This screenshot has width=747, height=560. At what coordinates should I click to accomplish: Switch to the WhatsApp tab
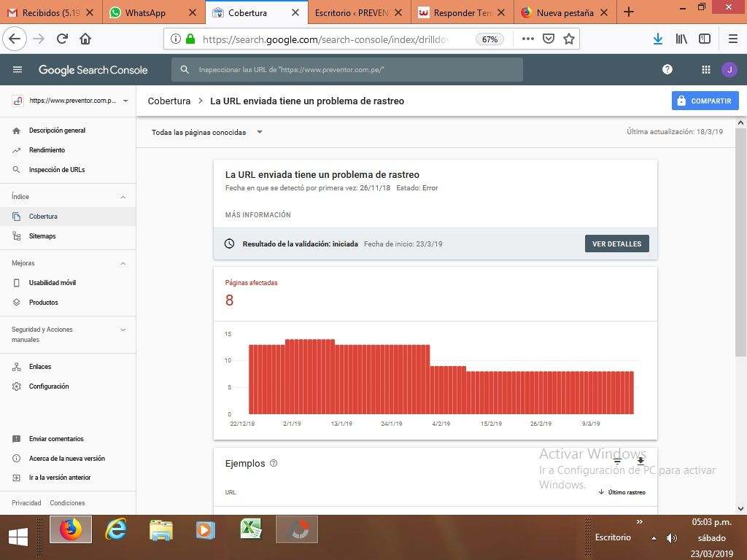click(x=154, y=12)
